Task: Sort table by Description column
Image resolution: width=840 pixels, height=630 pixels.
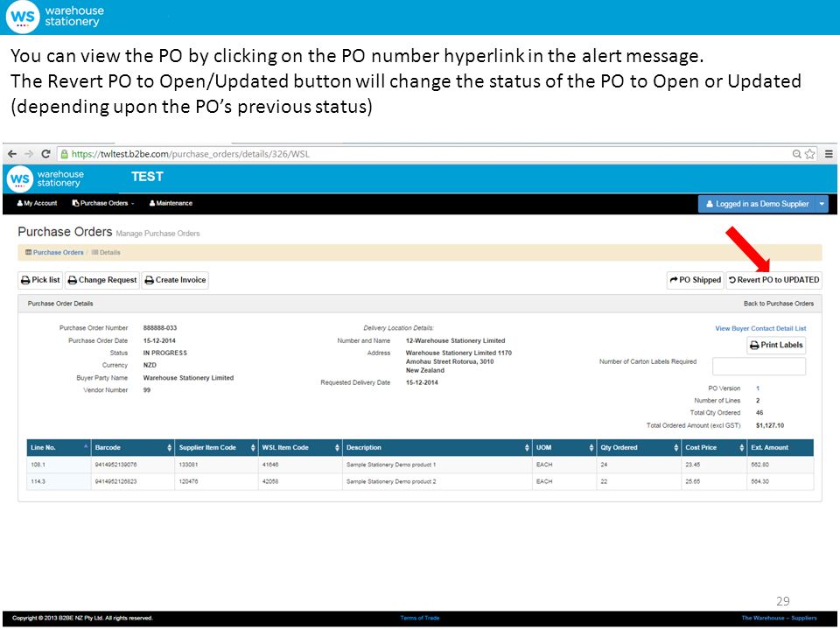Action: coord(437,447)
